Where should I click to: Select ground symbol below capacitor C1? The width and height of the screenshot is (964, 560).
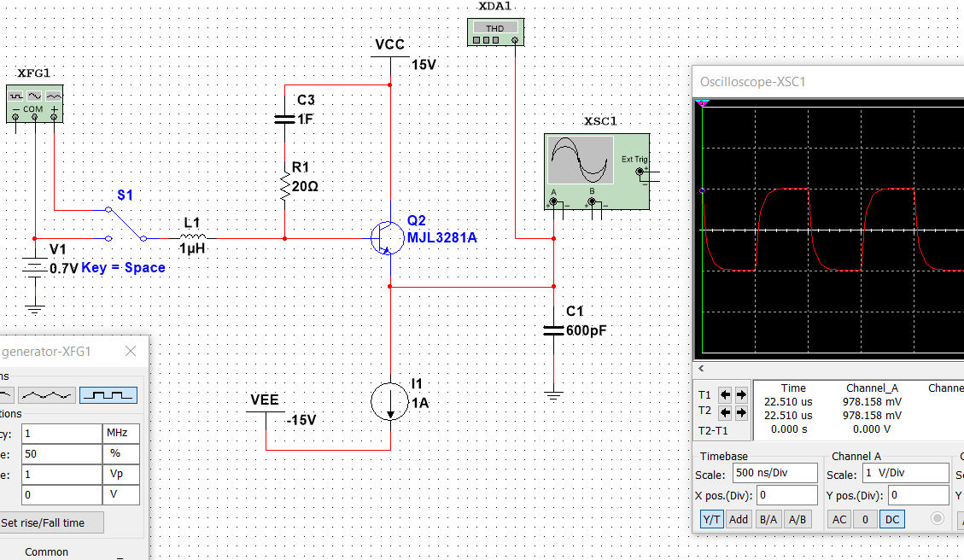[553, 396]
